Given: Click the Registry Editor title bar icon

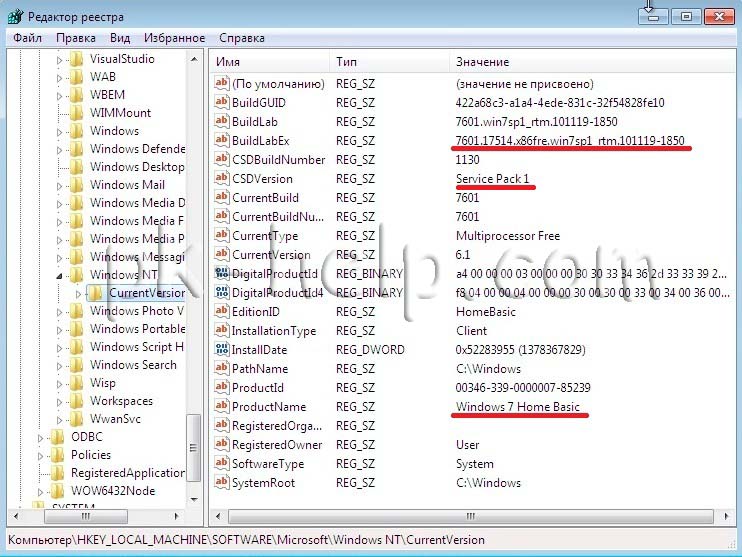Looking at the screenshot, I should (15, 17).
